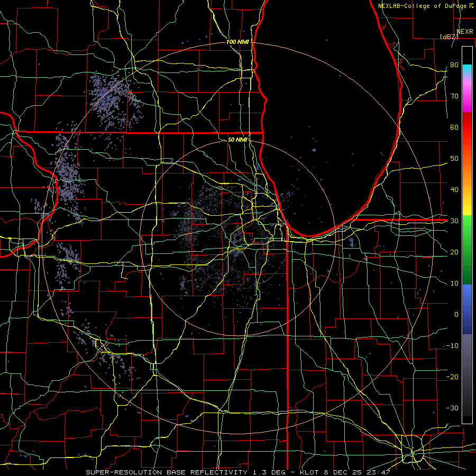
Task: Click the cyan segment at top of color bar
Action: [x=467, y=69]
